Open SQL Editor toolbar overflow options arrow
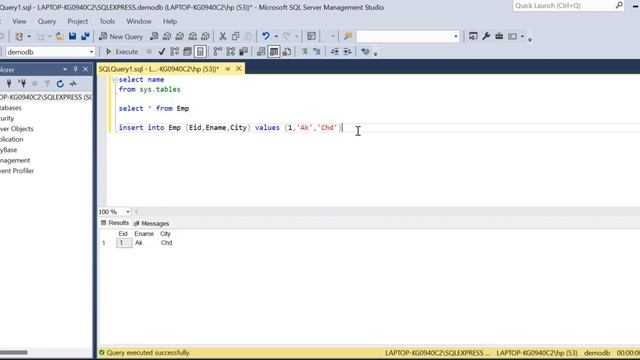 tap(376, 53)
